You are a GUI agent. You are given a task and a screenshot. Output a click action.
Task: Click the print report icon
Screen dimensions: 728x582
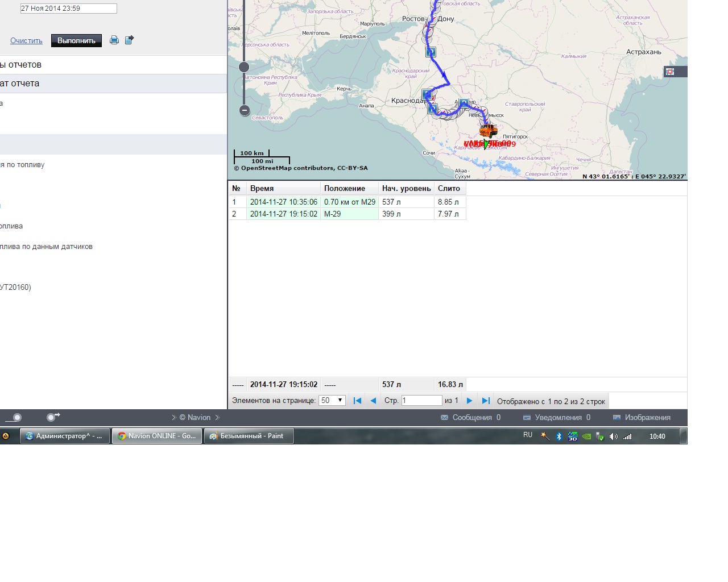114,40
